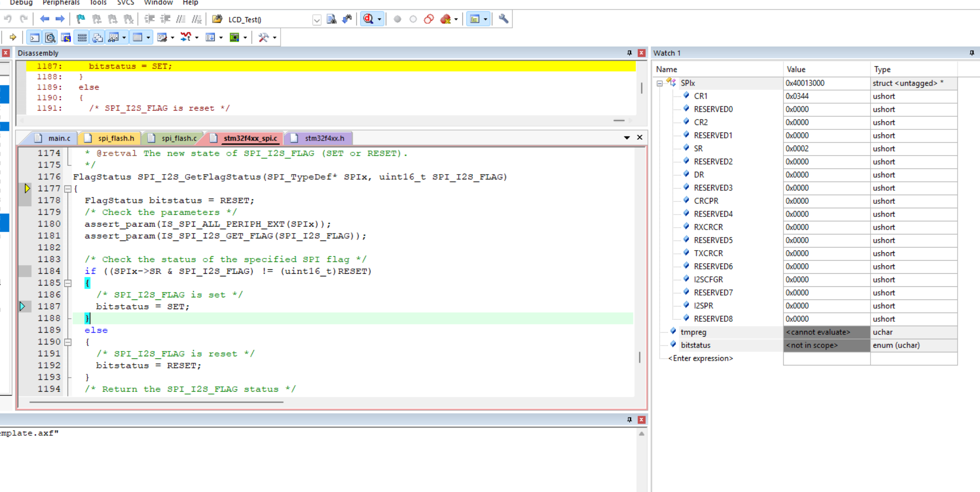Toggle the Disassembly Window toolbar icon

(x=50, y=38)
